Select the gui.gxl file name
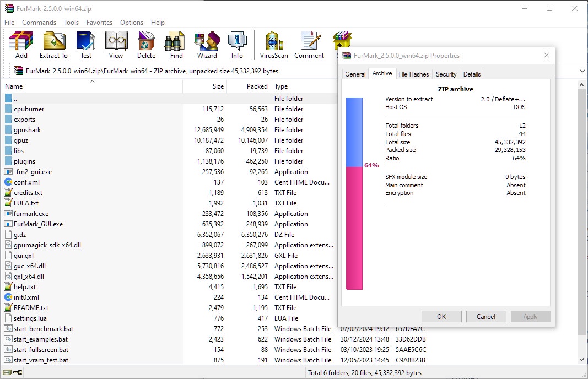 [24, 256]
